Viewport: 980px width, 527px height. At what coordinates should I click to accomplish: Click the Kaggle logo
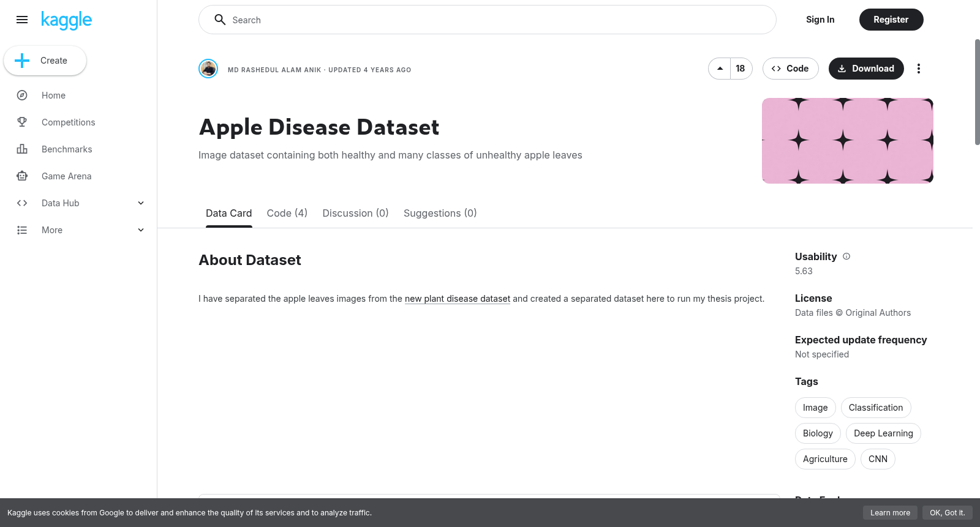66,20
